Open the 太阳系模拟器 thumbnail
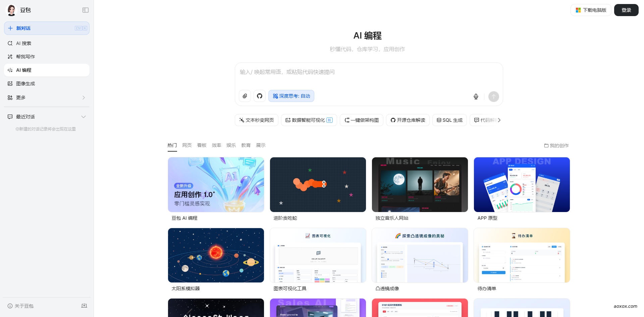 point(216,255)
